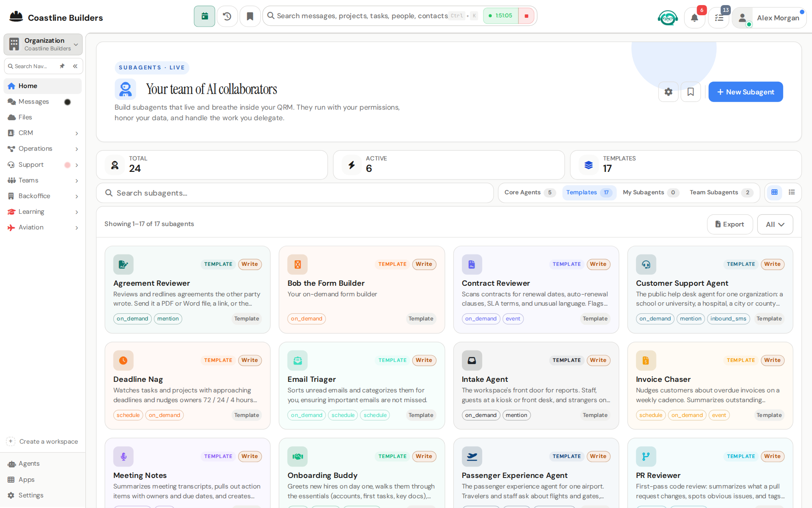The image size is (812, 508).
Task: Click the Email Triager card title
Action: click(x=312, y=379)
